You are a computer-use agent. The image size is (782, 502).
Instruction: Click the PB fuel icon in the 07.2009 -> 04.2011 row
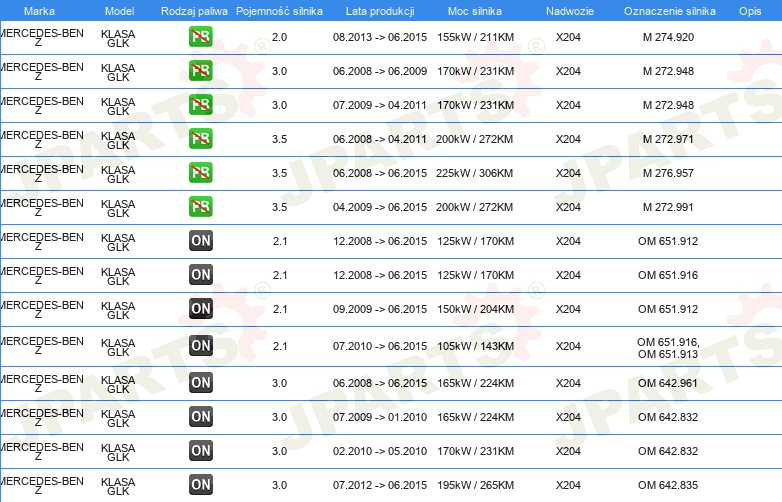[200, 105]
